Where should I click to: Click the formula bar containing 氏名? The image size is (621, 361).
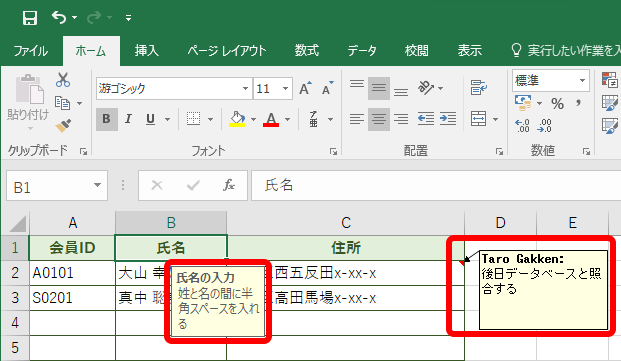point(436,185)
